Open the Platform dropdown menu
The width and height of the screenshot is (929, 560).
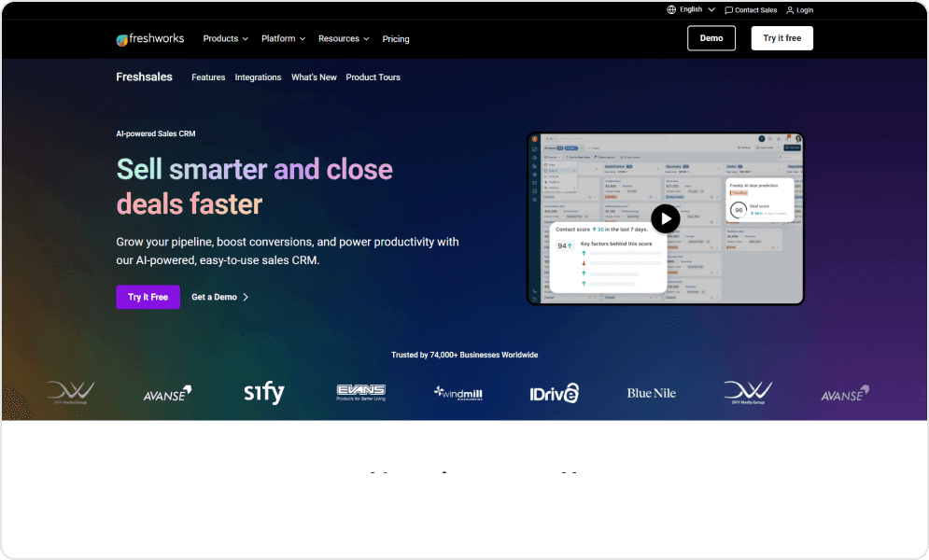click(x=283, y=38)
